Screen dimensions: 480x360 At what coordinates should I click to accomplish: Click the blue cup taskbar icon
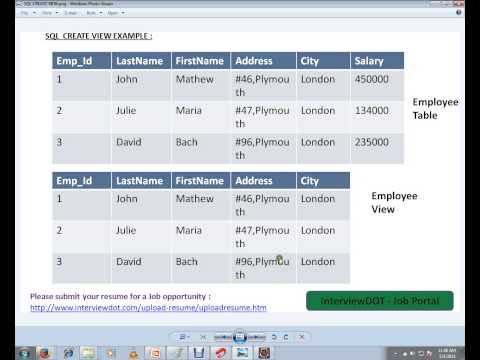199,353
